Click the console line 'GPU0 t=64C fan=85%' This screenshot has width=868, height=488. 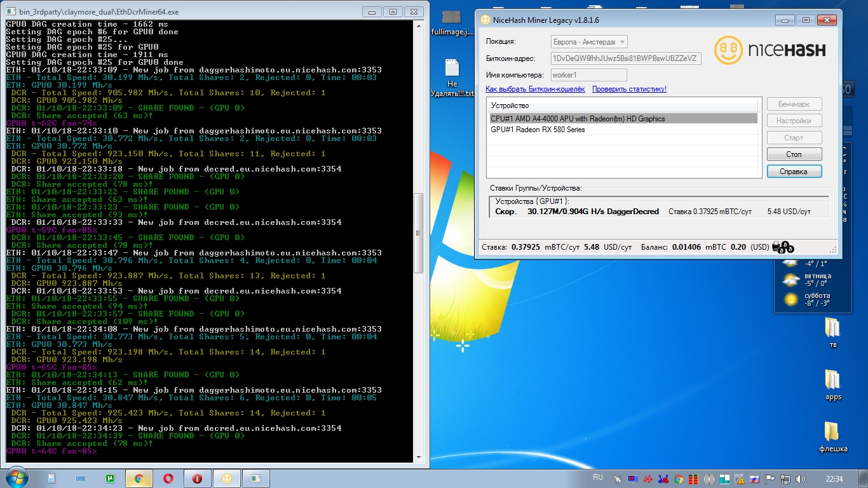click(x=51, y=451)
